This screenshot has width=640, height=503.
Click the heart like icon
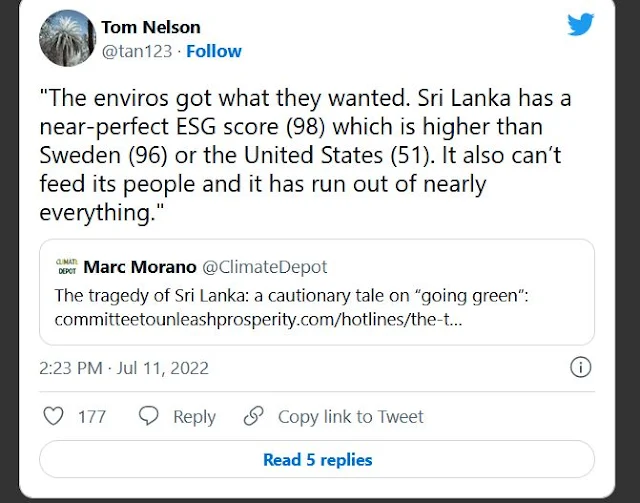tap(55, 416)
